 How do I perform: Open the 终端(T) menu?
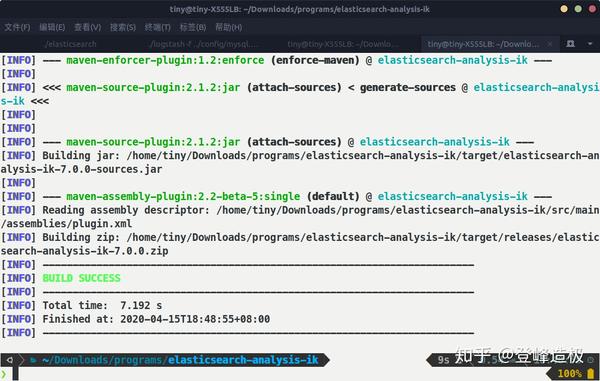click(x=158, y=27)
